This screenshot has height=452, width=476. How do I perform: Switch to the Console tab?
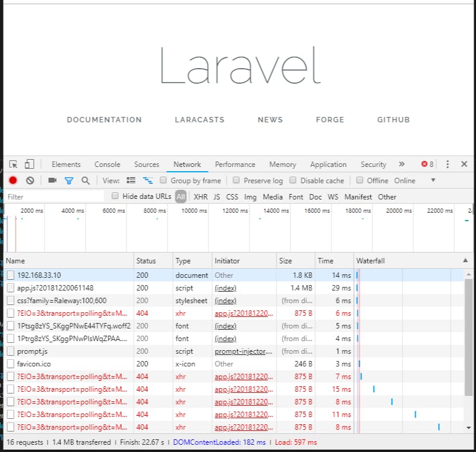(x=107, y=164)
